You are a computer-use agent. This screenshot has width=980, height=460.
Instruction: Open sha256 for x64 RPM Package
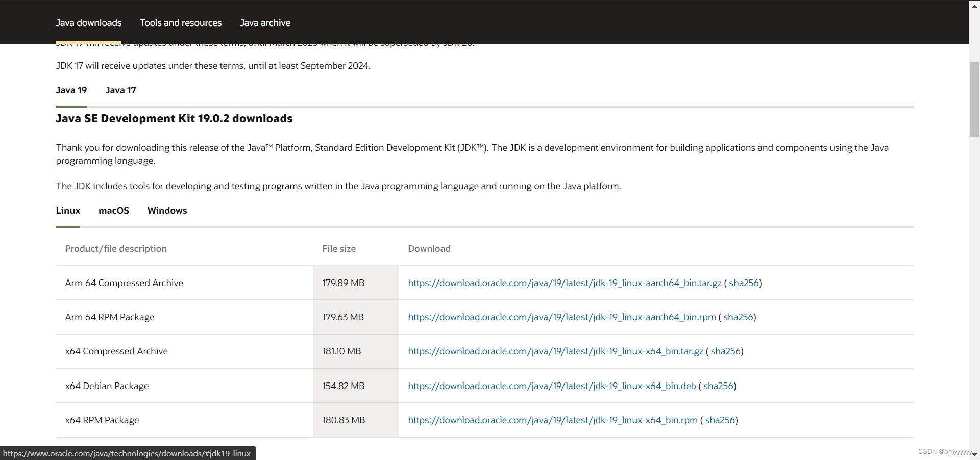click(720, 420)
